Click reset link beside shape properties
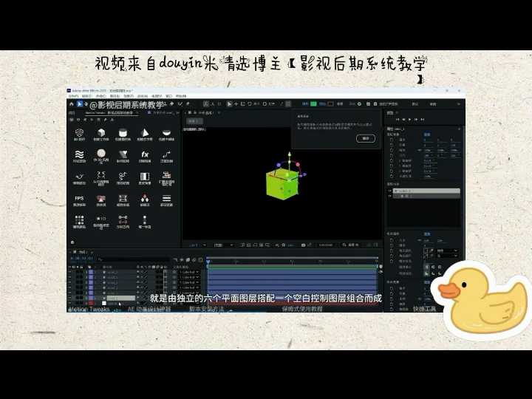Screen dimensions: 532x399 [x=427, y=234]
